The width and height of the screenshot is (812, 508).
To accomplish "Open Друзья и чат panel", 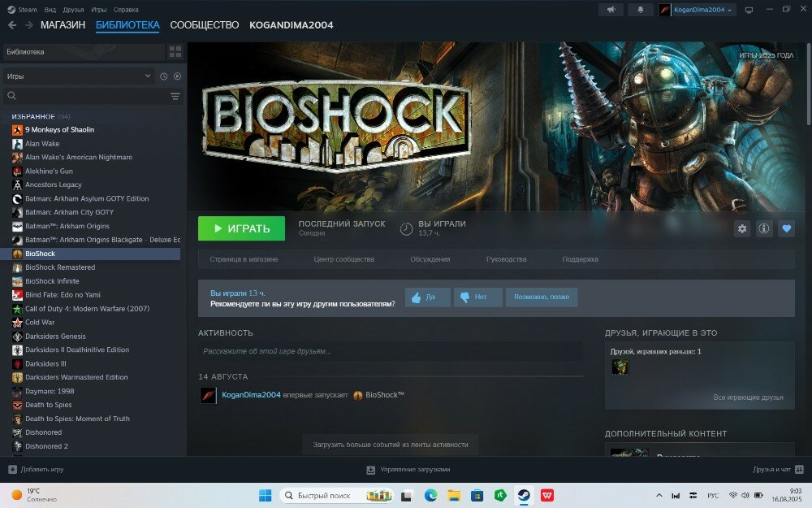I will click(x=778, y=470).
